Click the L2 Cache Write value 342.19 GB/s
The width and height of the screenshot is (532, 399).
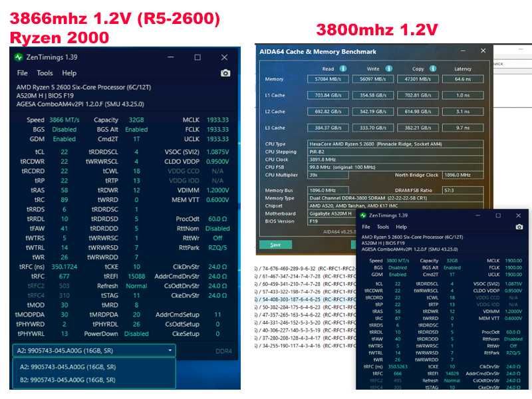click(x=373, y=112)
